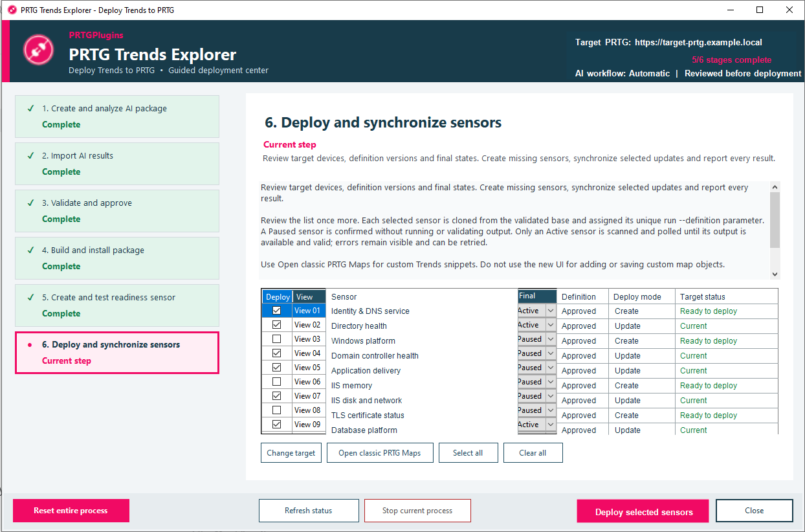The image size is (805, 532).
Task: Open Final dropdown for TLS certificate status
Action: pyautogui.click(x=551, y=410)
